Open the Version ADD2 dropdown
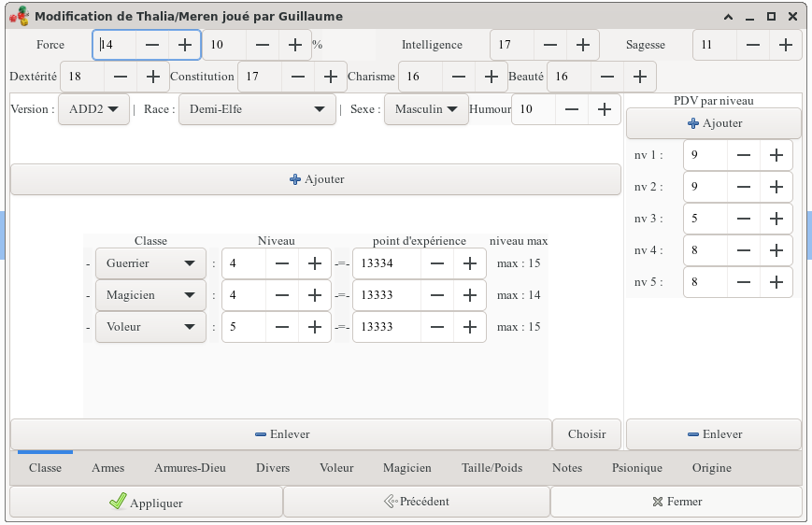Image resolution: width=812 pixels, height=525 pixels. pos(93,109)
